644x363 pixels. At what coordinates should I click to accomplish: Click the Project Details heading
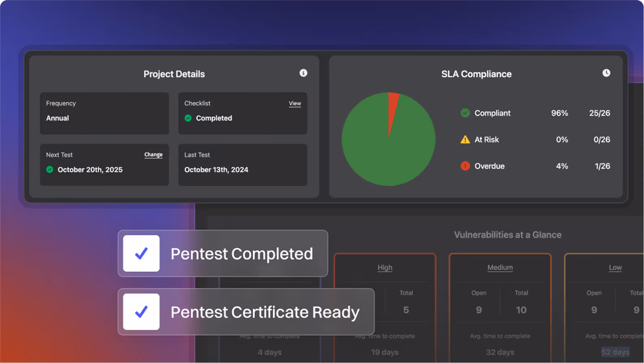[x=174, y=74]
